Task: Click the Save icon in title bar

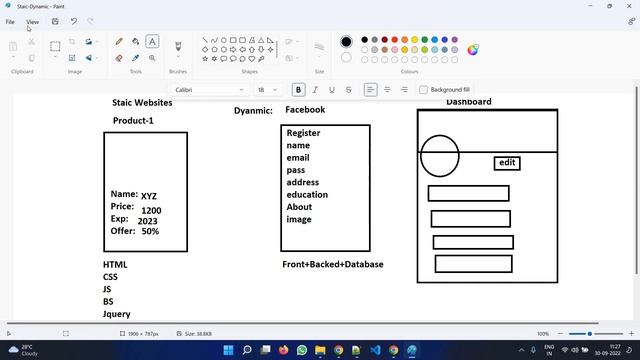Action: pos(55,22)
